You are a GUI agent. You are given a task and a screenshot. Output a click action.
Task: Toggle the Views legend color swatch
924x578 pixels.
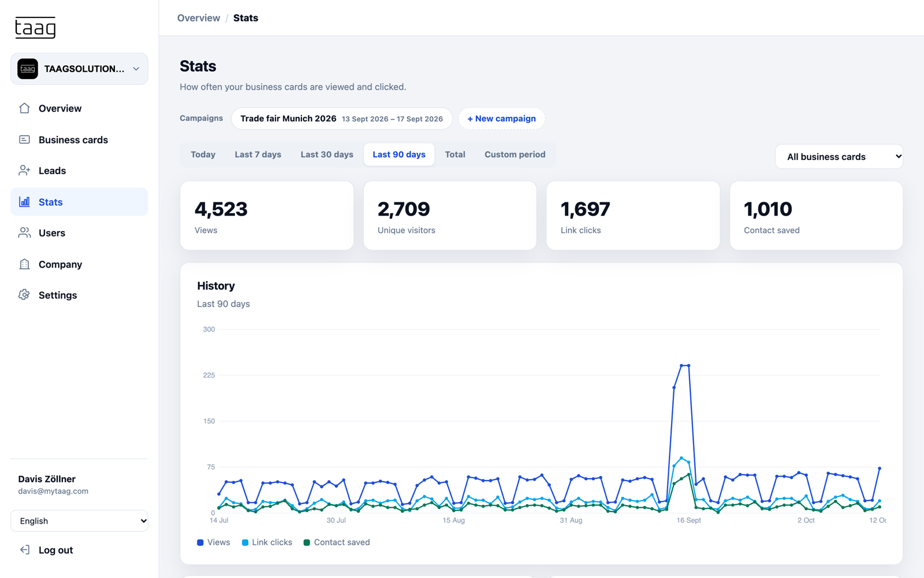[x=200, y=542]
